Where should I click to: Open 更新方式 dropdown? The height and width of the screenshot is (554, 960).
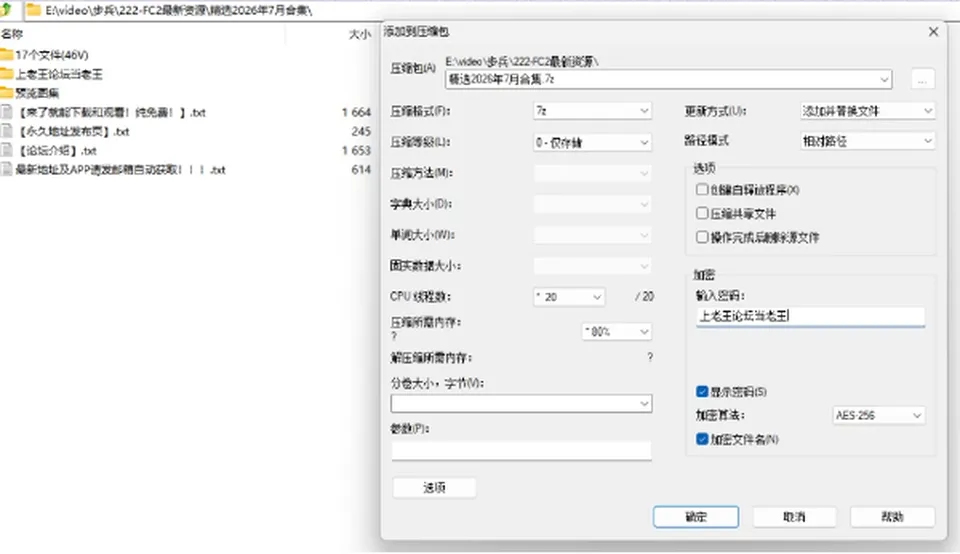tap(867, 111)
